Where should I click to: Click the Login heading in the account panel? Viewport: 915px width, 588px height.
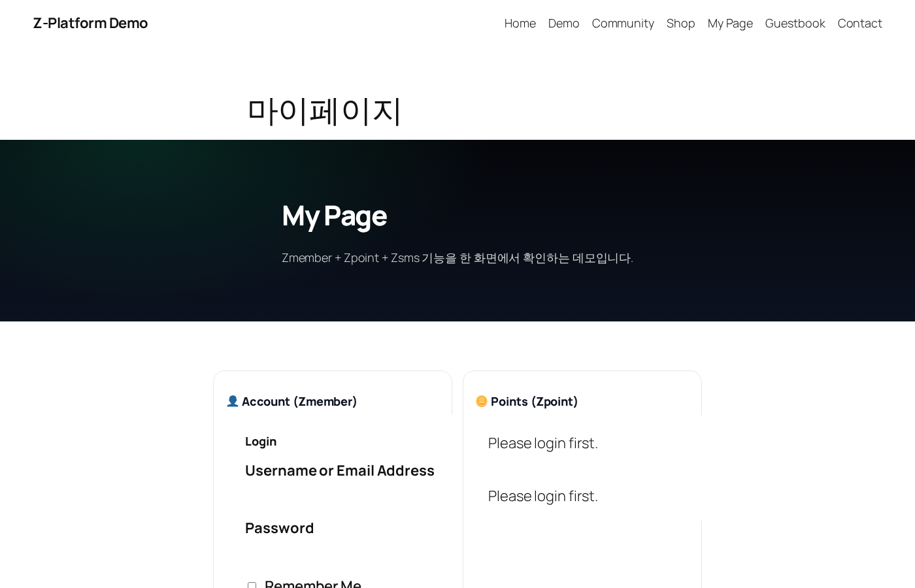(261, 441)
